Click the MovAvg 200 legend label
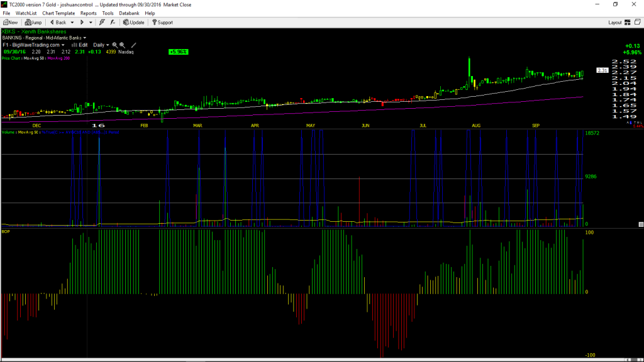The image size is (644, 362). [x=58, y=58]
